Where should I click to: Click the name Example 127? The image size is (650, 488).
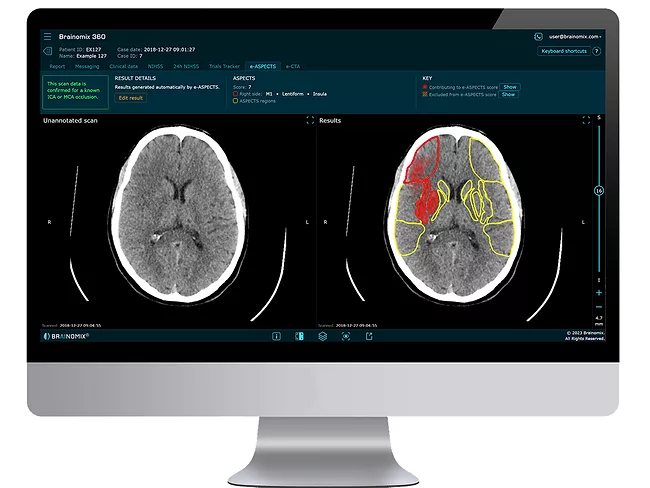[92, 56]
